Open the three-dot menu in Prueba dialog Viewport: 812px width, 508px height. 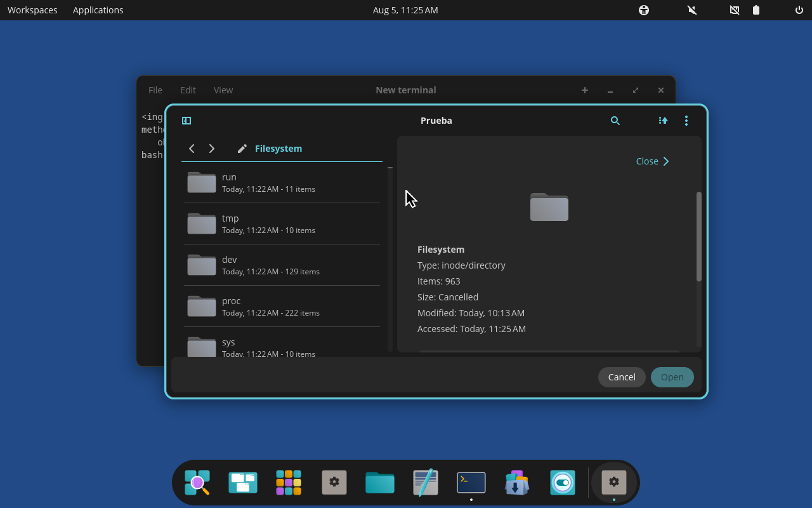(686, 121)
